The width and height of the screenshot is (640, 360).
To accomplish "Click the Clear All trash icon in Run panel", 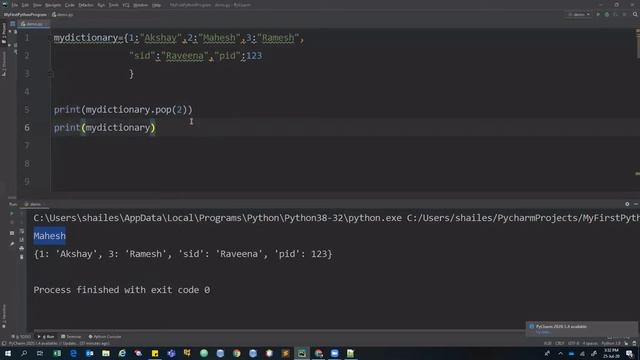I will [22, 257].
